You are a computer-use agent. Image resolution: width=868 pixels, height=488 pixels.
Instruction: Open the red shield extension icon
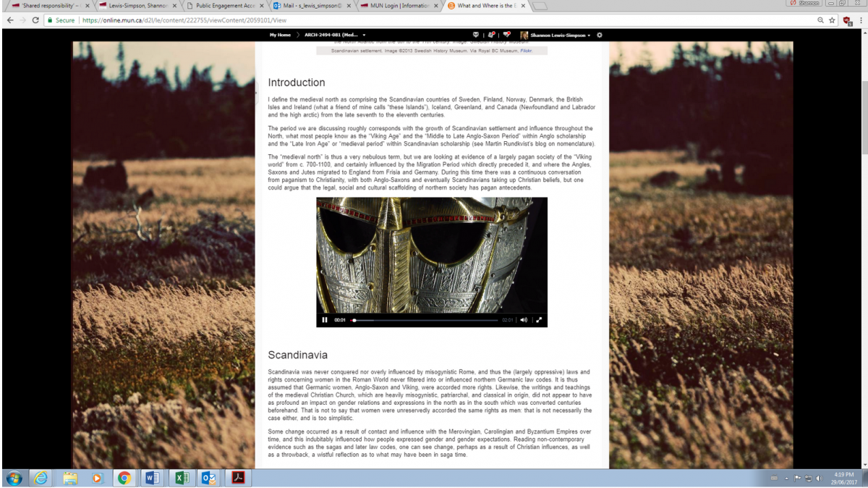click(x=847, y=20)
